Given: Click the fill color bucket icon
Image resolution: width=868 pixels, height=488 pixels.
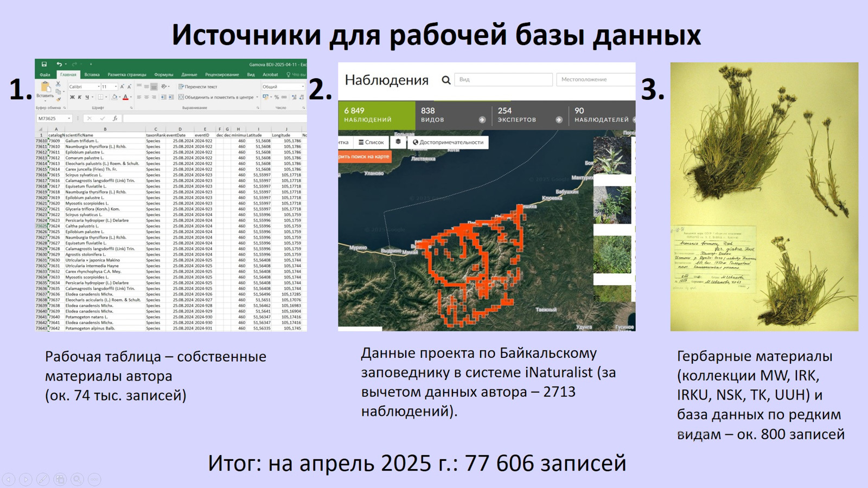Looking at the screenshot, I should 114,98.
